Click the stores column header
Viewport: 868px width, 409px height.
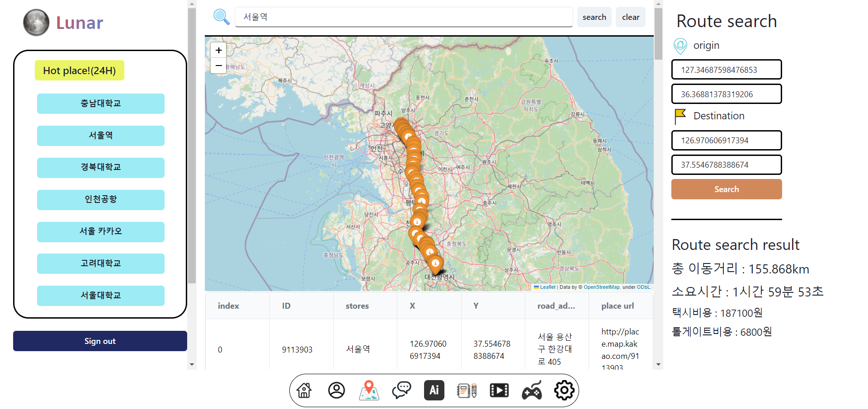(x=365, y=306)
